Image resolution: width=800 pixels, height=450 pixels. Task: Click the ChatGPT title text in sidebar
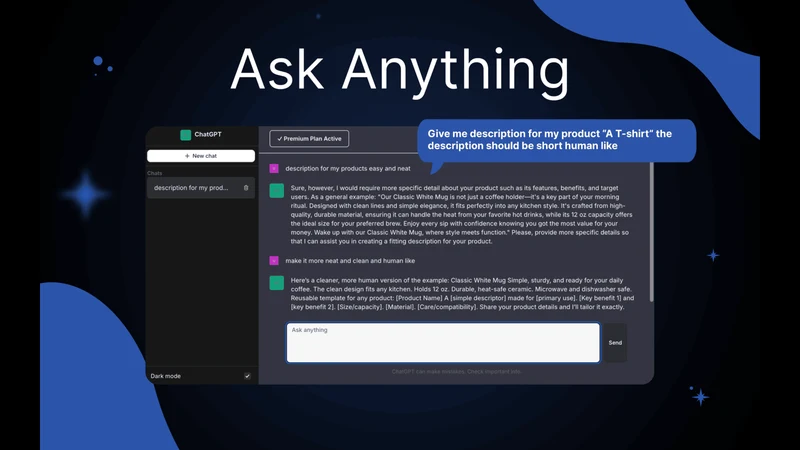tap(208, 134)
